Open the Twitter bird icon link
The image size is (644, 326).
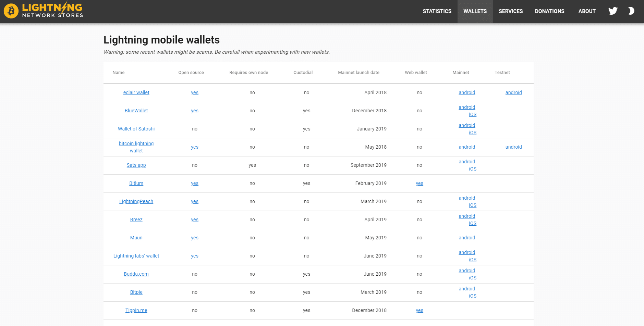click(x=613, y=11)
